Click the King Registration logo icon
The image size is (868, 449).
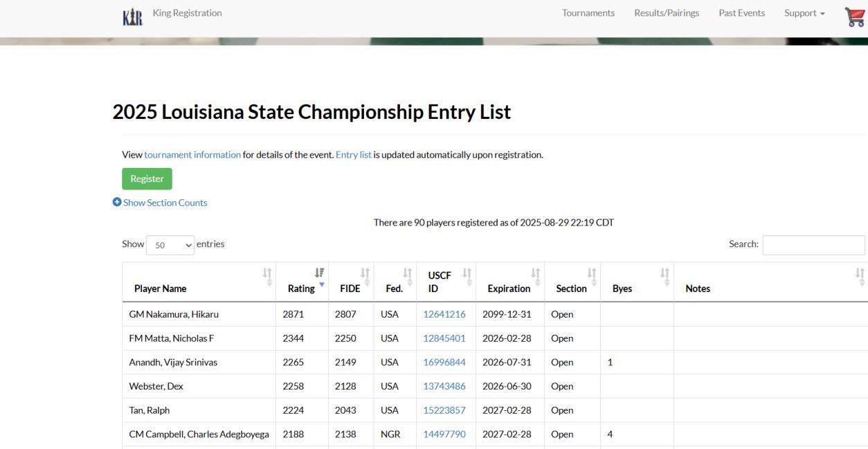pos(132,17)
